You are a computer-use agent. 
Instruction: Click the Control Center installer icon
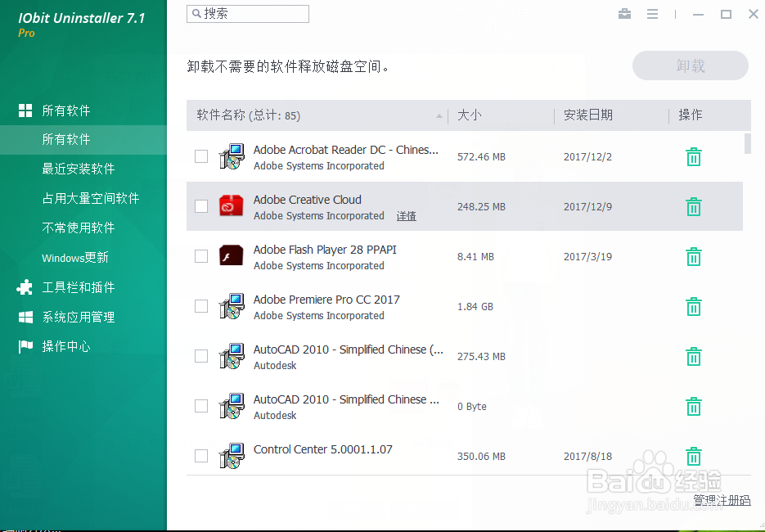tap(232, 456)
